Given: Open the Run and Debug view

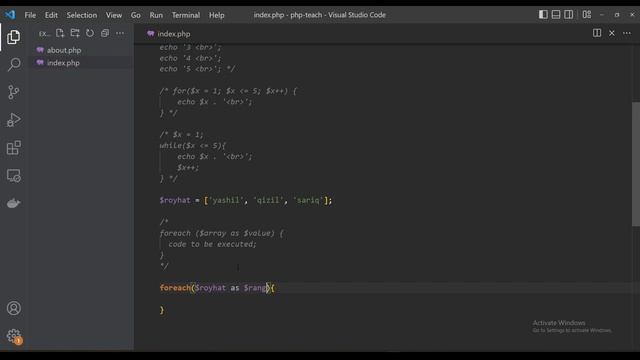Looking at the screenshot, I should [x=13, y=120].
